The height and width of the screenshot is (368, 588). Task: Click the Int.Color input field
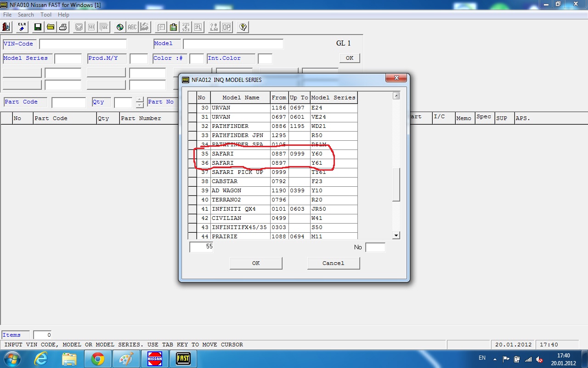coord(265,58)
